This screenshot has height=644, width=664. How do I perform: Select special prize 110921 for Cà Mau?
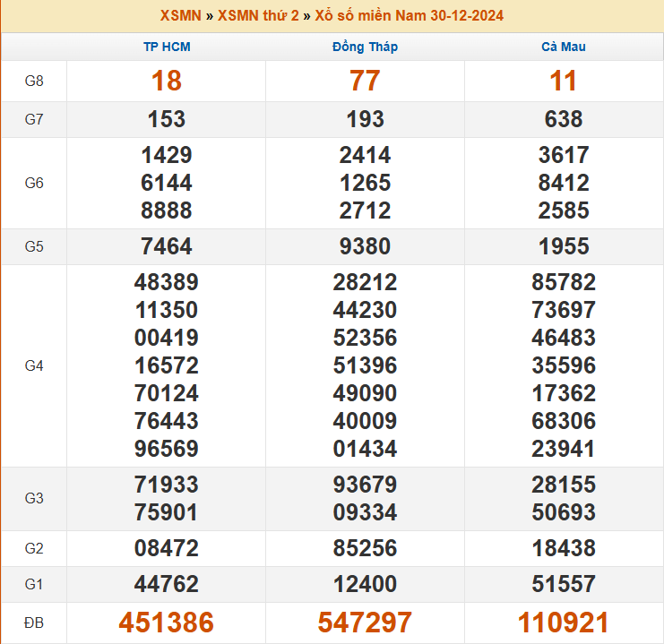[564, 623]
